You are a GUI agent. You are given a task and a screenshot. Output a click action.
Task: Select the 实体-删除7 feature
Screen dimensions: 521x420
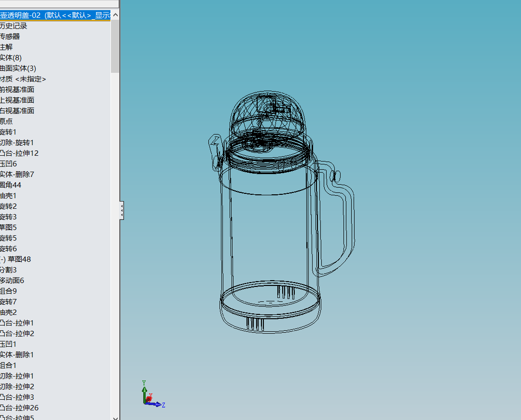[17, 174]
